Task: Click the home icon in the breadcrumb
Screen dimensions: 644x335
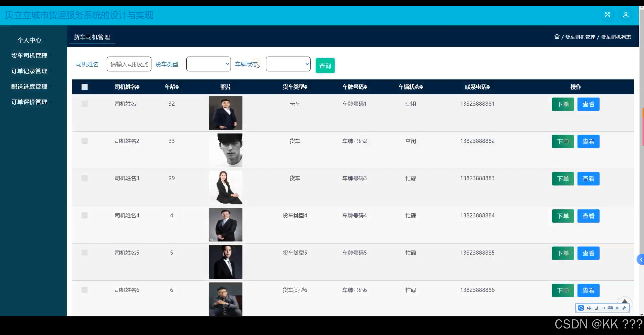Action: 557,36
